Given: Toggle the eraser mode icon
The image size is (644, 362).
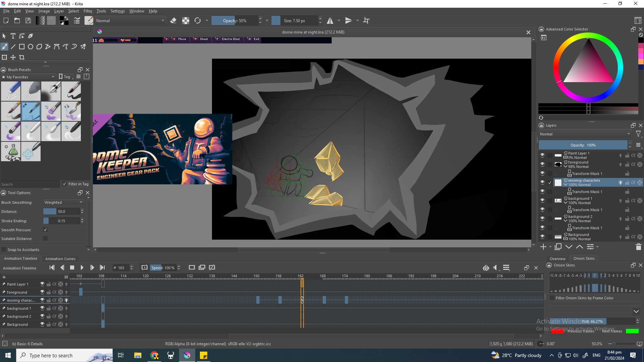Looking at the screenshot, I should pos(173,21).
